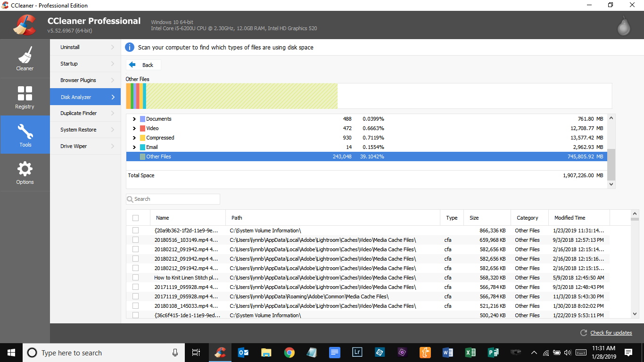Click the green hatched Other Files bar segment
Viewport: 644px width, 362px height.
click(x=242, y=96)
